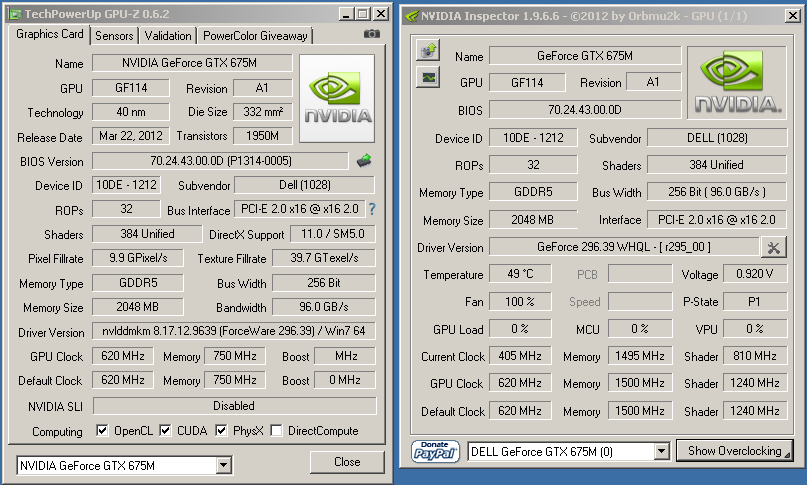The image size is (807, 485).
Task: Close the NVIDIA Inspector window
Action: point(793,16)
